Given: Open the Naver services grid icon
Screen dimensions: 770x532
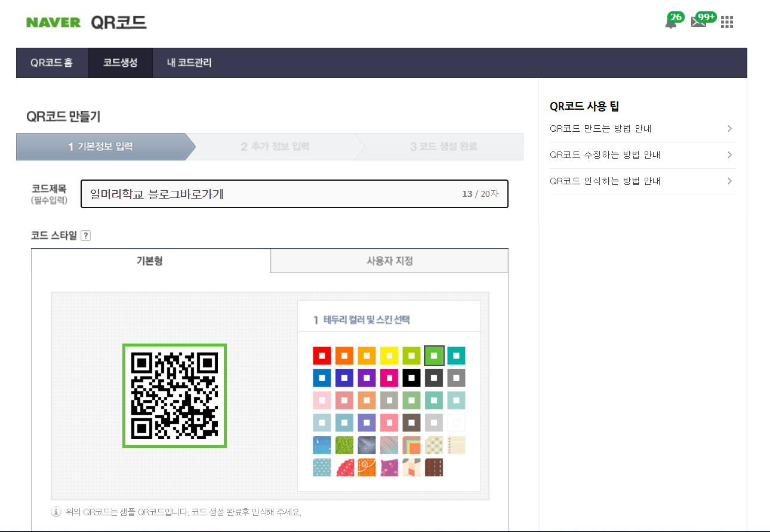Looking at the screenshot, I should [726, 23].
